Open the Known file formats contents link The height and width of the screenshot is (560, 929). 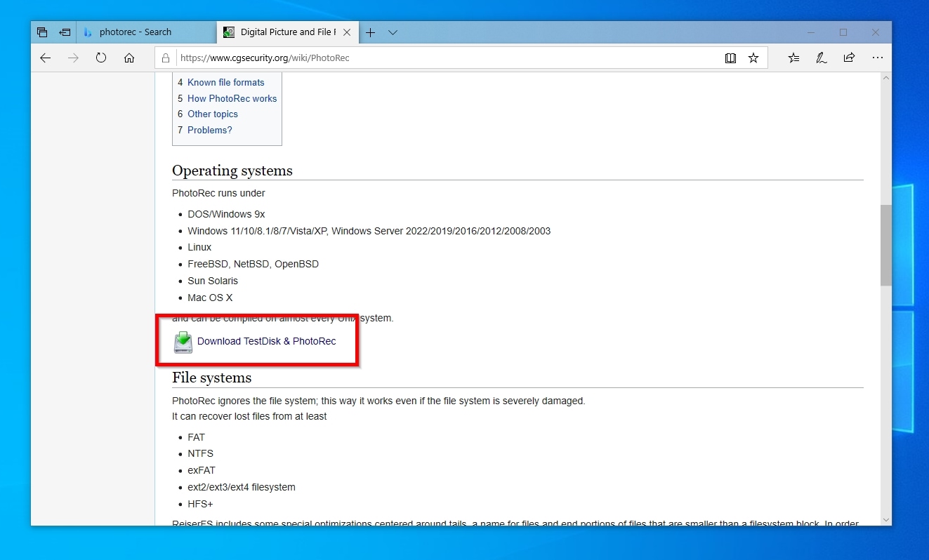(x=226, y=83)
